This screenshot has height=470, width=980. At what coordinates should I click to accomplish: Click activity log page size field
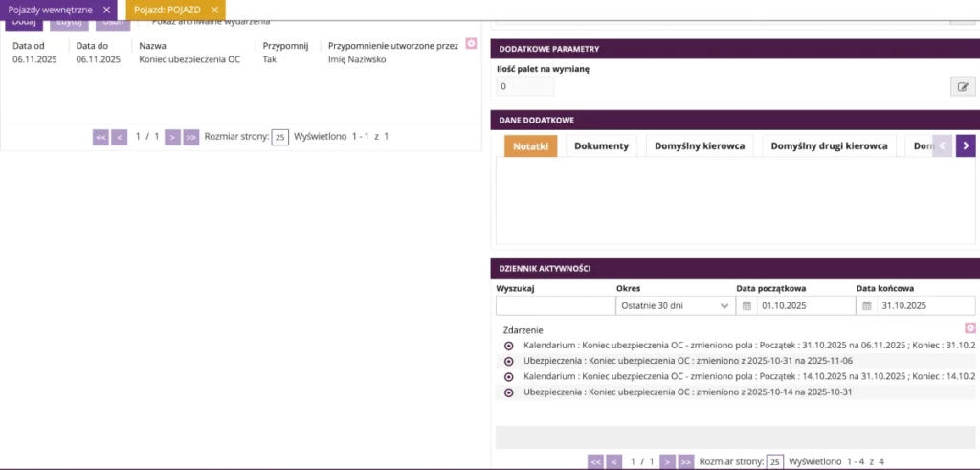tap(775, 462)
